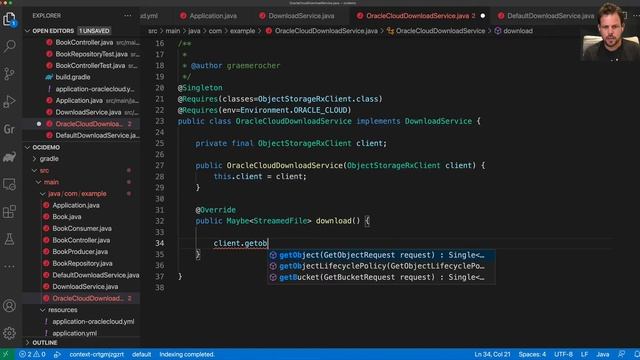Open BookProducer.java in file tree
640x360 pixels.
[x=80, y=252]
